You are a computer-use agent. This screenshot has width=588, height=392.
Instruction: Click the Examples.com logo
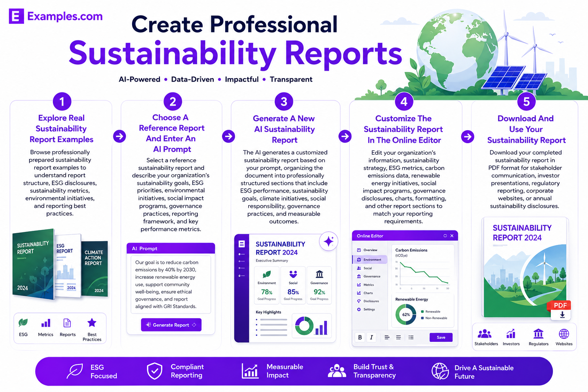tap(56, 16)
